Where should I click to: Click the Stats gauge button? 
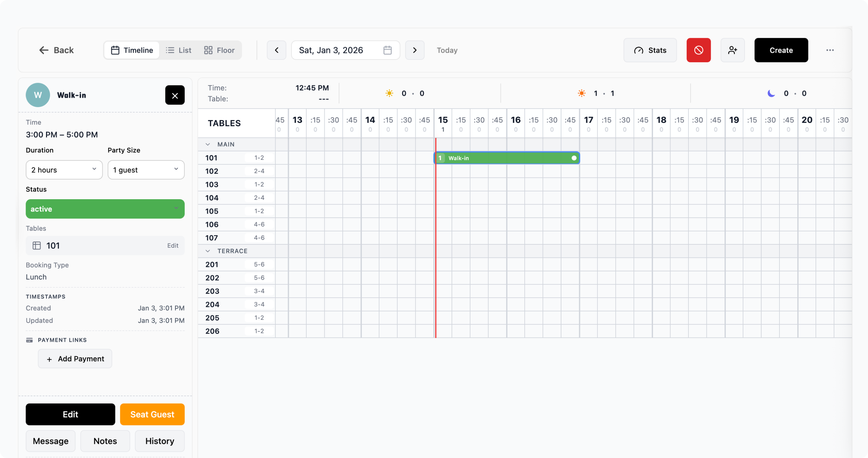(650, 50)
